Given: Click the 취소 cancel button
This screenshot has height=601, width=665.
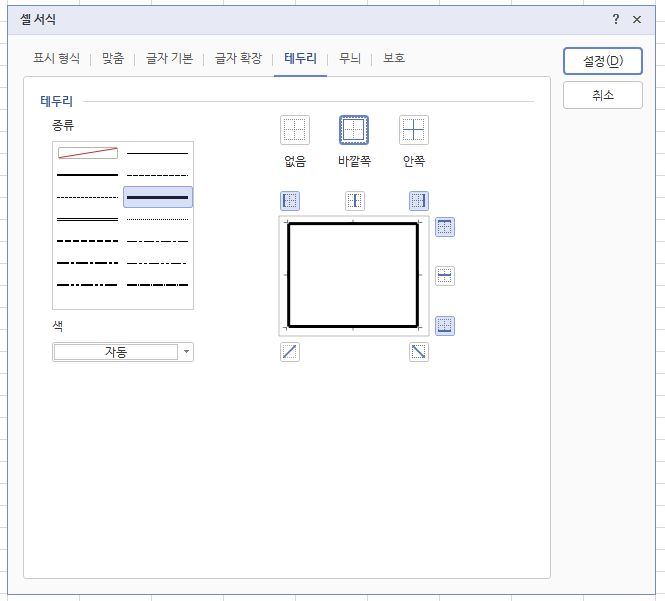Looking at the screenshot, I should click(x=603, y=95).
